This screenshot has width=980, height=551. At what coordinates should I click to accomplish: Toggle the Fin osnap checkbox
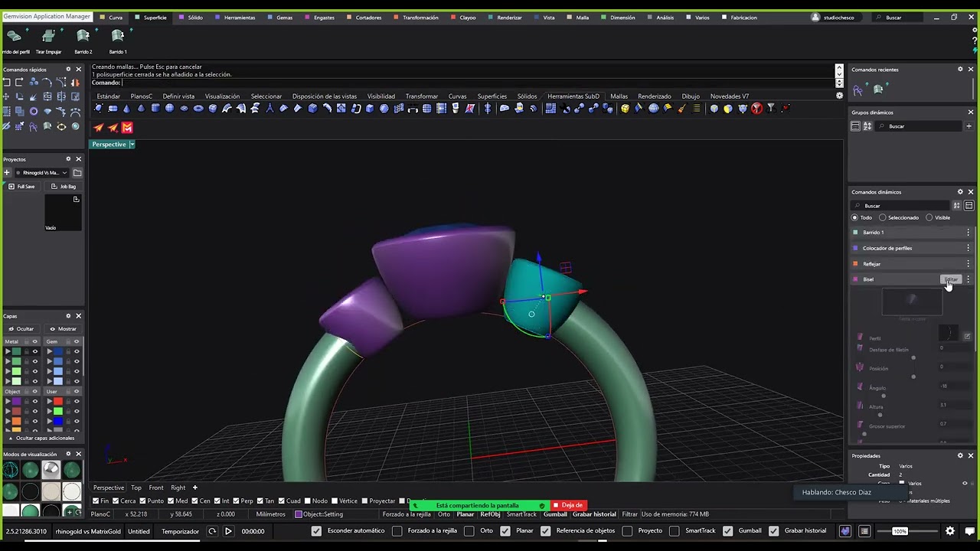click(96, 501)
